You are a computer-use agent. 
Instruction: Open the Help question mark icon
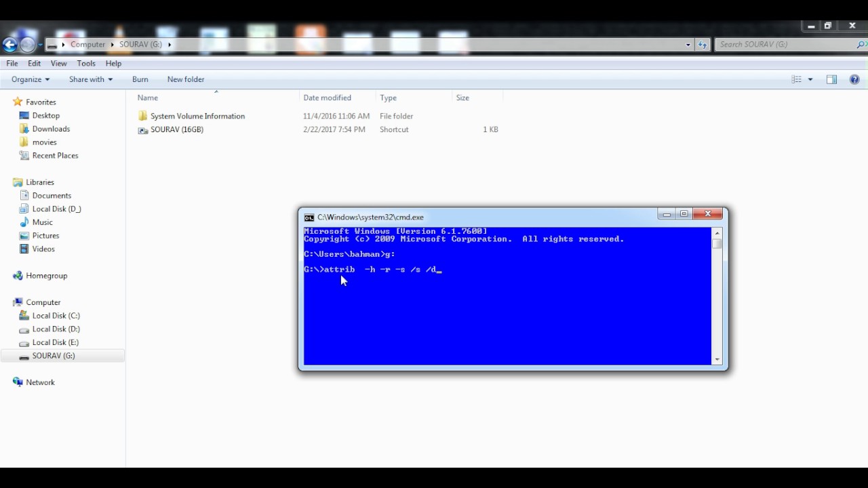(x=854, y=79)
